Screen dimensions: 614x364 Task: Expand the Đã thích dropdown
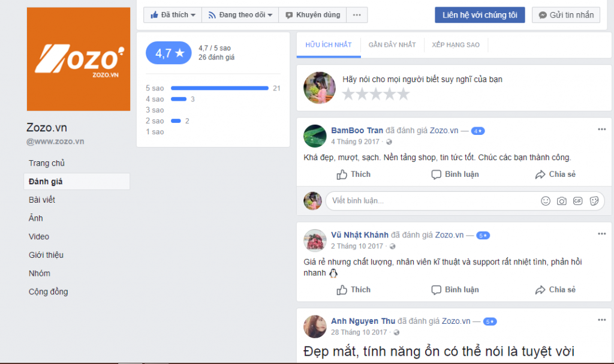173,15
